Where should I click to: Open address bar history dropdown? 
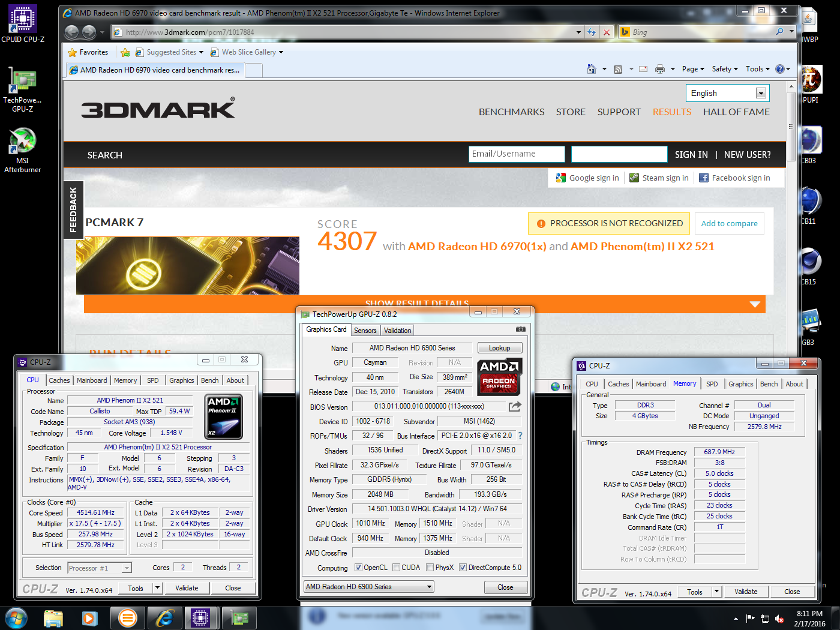click(x=578, y=32)
